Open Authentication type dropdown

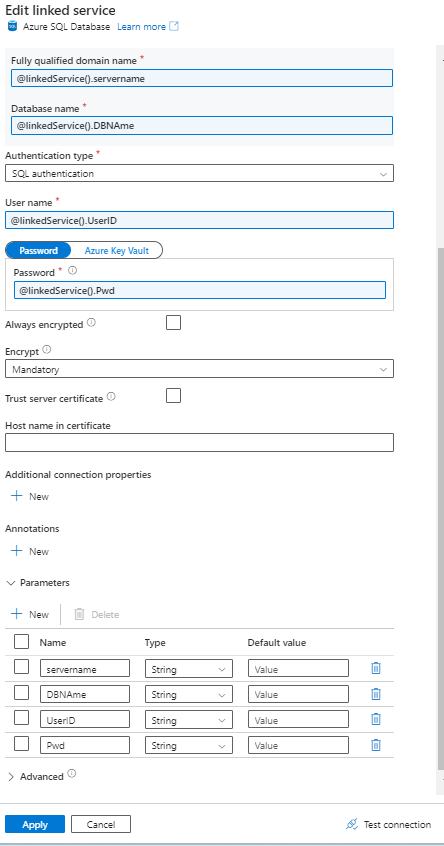coord(199,174)
